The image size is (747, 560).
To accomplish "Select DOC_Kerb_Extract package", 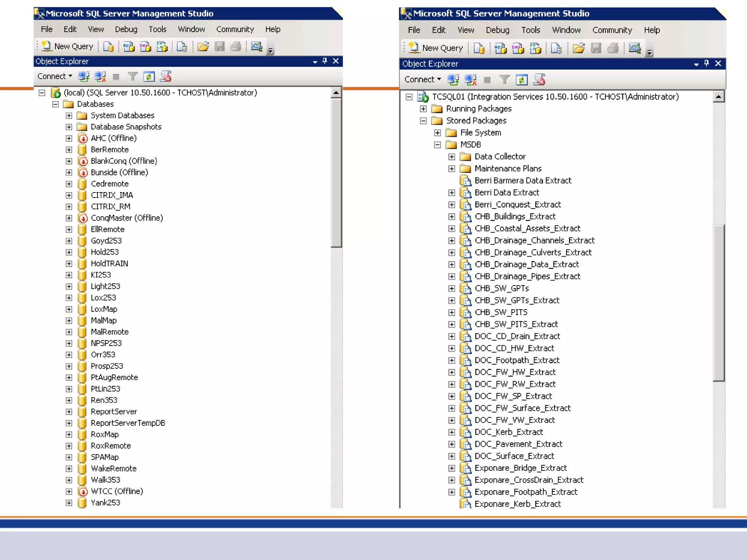I will [508, 432].
